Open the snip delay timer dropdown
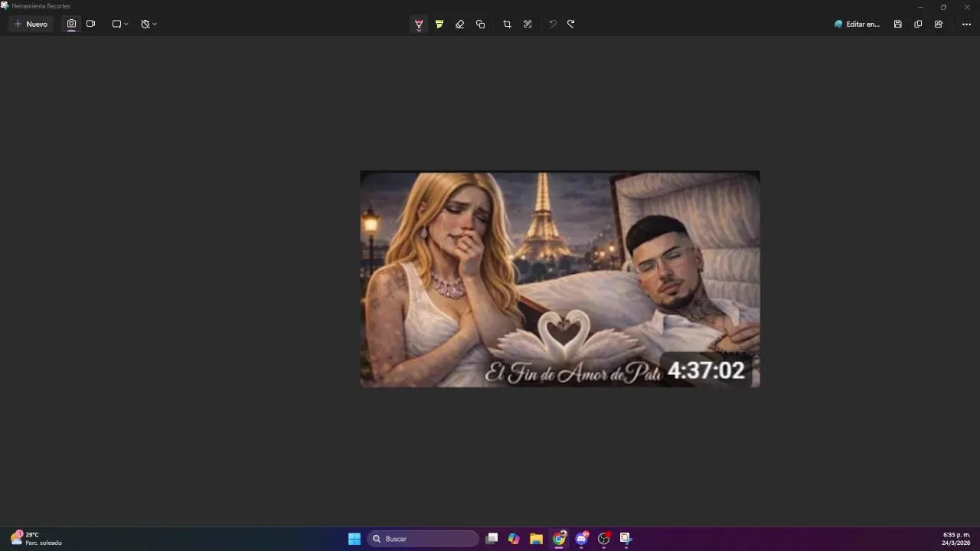 click(x=149, y=24)
